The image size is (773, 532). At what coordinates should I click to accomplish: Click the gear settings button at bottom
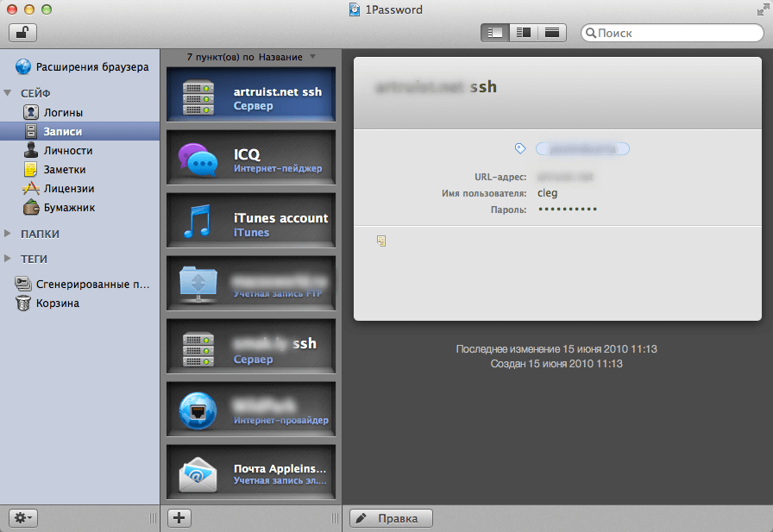pos(23,517)
